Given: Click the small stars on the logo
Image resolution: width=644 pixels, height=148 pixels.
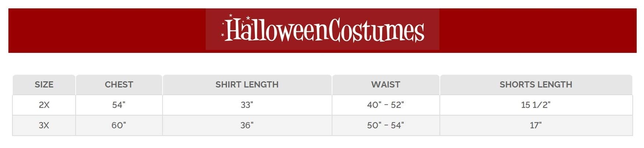Looking at the screenshot, I should pyautogui.click(x=230, y=16).
